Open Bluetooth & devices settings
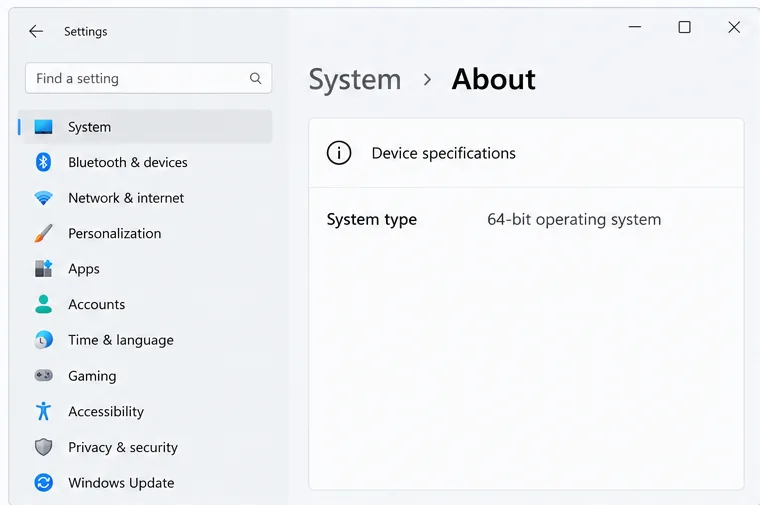 click(128, 162)
